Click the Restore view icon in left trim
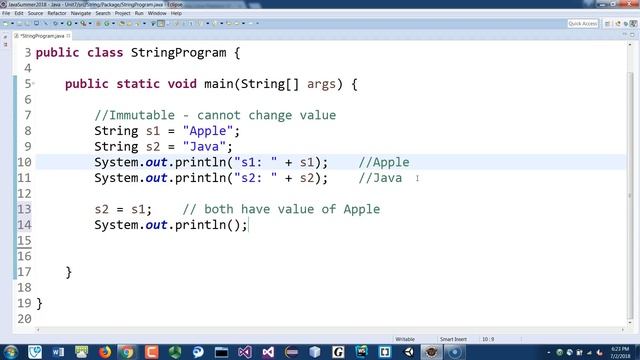 (5, 36)
